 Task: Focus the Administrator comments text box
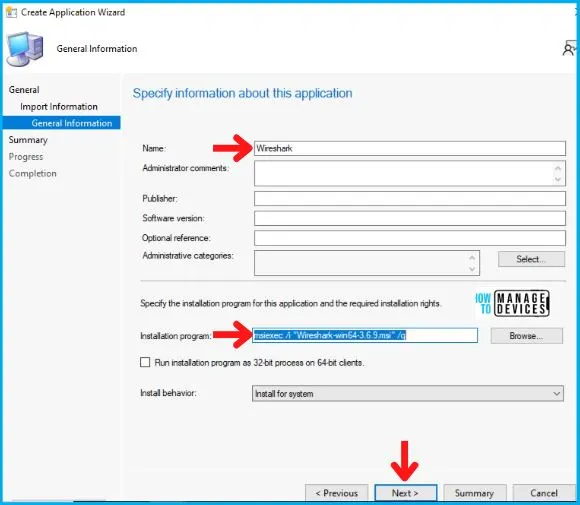click(410, 173)
